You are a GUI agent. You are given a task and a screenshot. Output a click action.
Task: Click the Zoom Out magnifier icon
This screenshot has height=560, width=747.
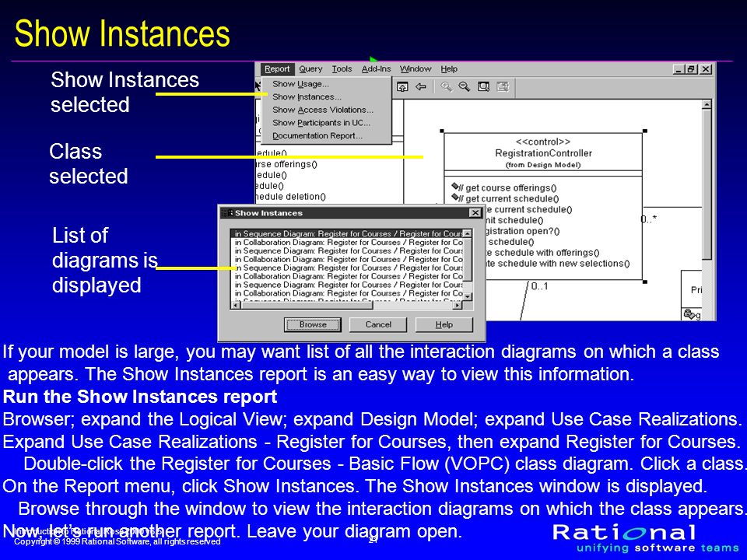point(464,86)
